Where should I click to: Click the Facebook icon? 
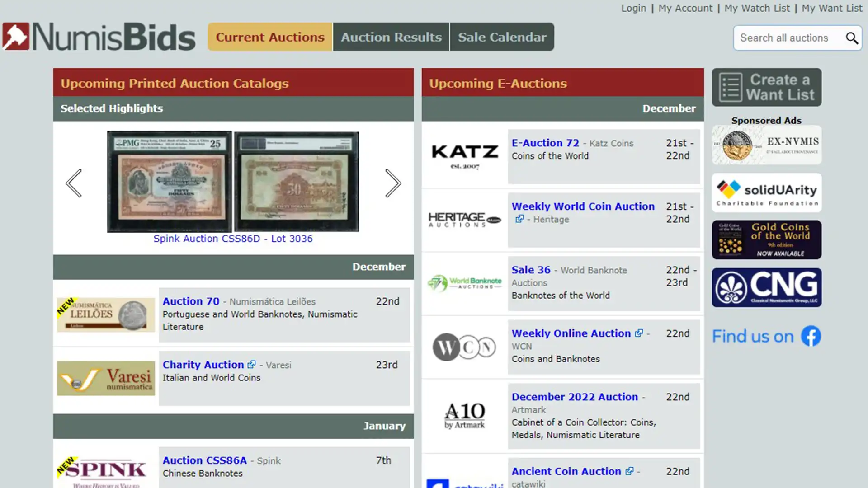coord(811,336)
